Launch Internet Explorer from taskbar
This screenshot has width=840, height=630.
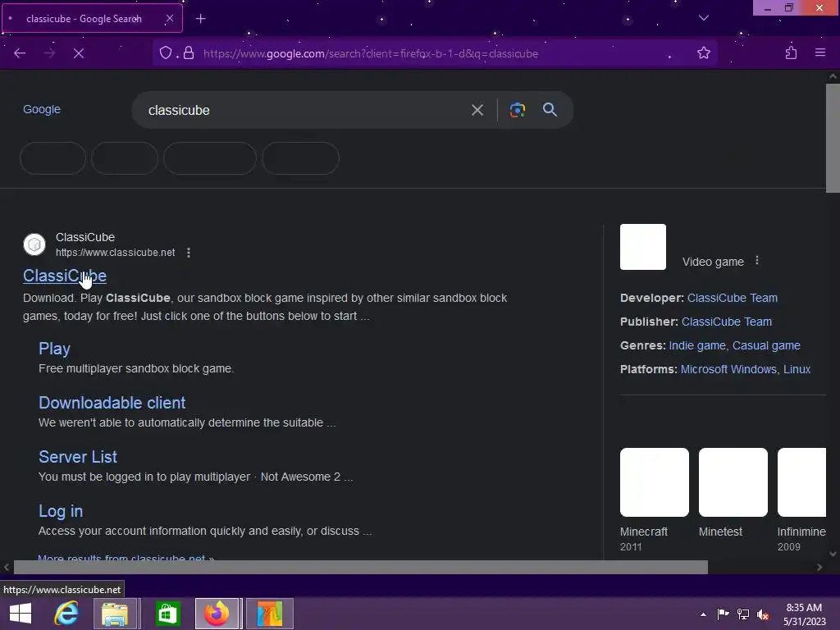coord(66,614)
